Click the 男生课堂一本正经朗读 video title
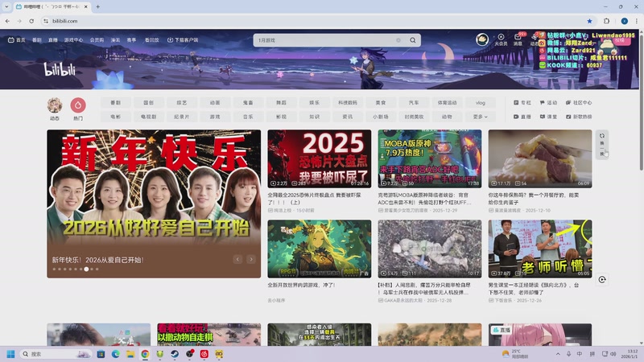The image size is (644, 362). (534, 289)
